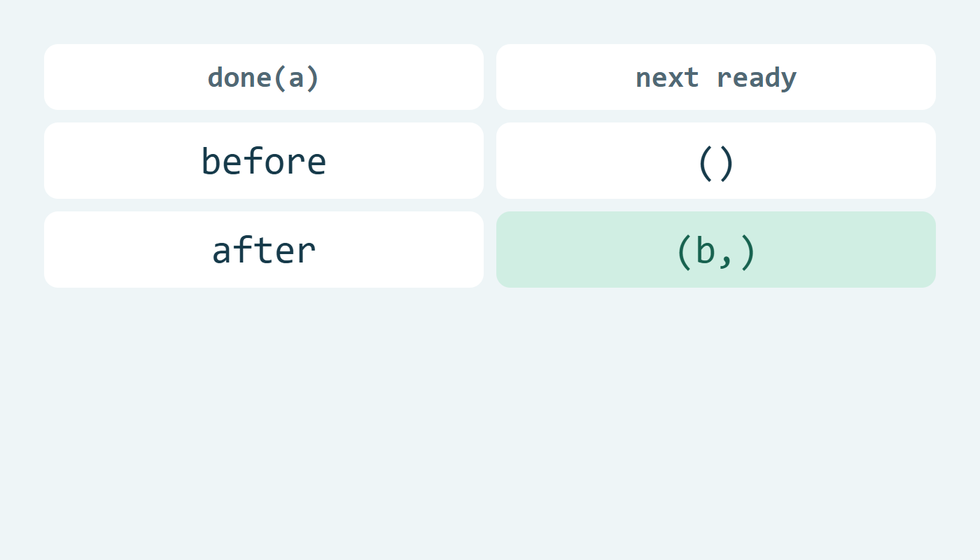Viewport: 980px width, 560px height.
Task: Click the before row label
Action: click(x=264, y=161)
